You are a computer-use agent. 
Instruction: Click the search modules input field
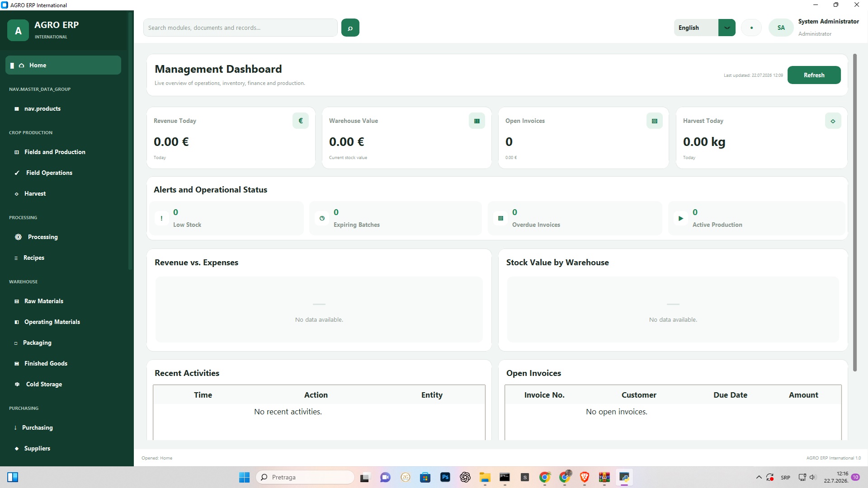[x=240, y=28]
